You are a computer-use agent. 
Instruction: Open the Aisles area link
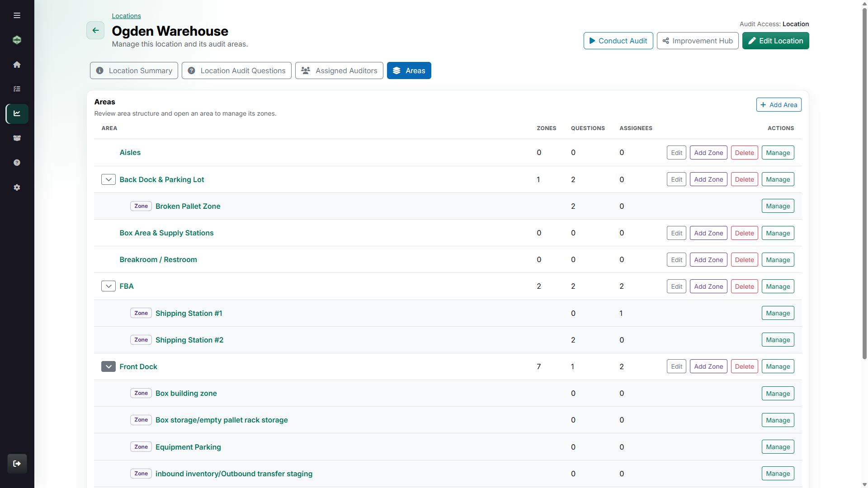130,153
